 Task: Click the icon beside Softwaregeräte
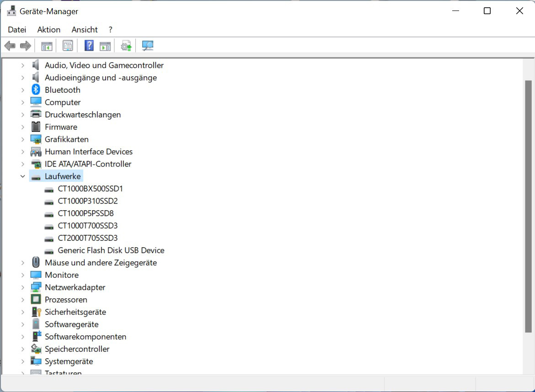tap(36, 324)
